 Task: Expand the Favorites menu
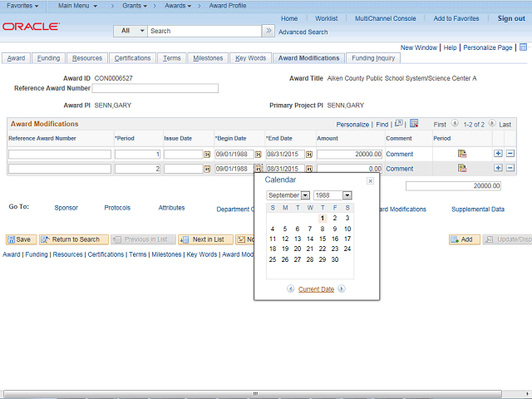[x=22, y=6]
